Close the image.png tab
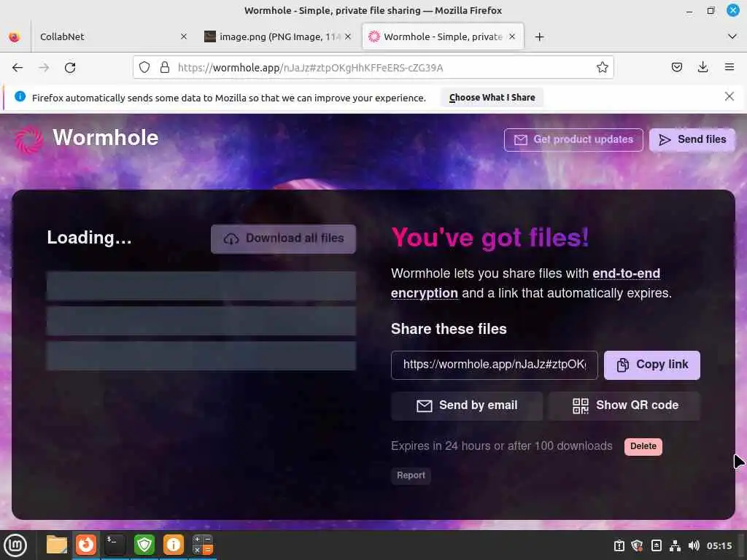Image resolution: width=747 pixels, height=560 pixels. pyautogui.click(x=348, y=36)
